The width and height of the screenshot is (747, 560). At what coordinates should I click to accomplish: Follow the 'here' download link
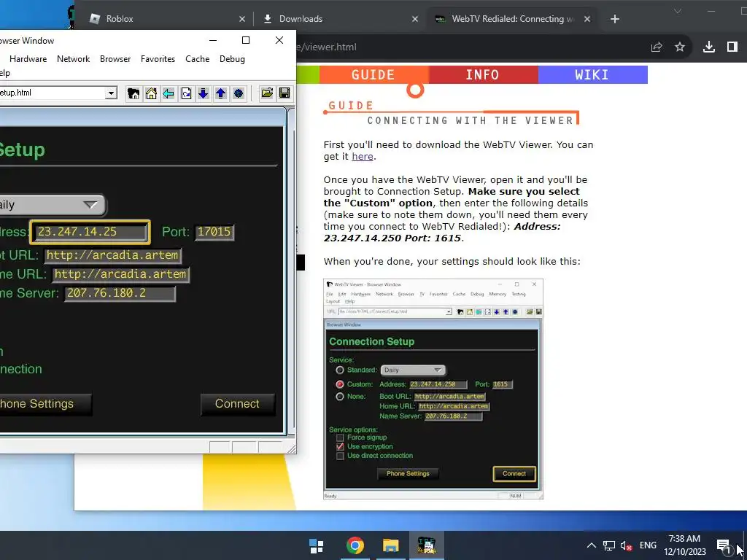click(x=362, y=157)
